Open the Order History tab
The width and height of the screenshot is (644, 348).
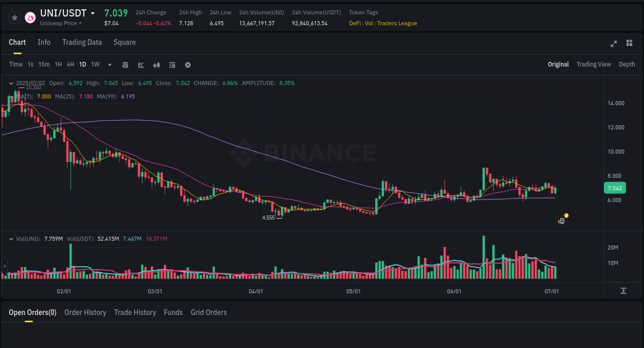point(85,312)
